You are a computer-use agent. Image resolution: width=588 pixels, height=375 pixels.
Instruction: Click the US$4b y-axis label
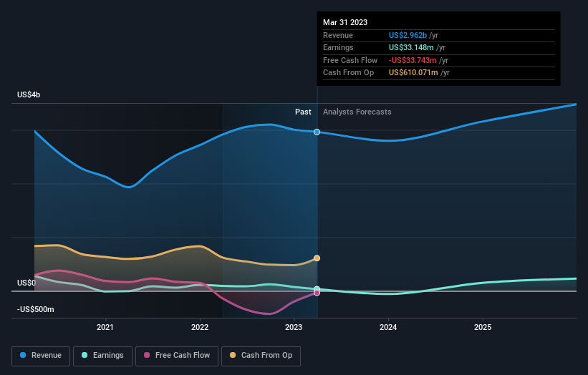pos(29,94)
